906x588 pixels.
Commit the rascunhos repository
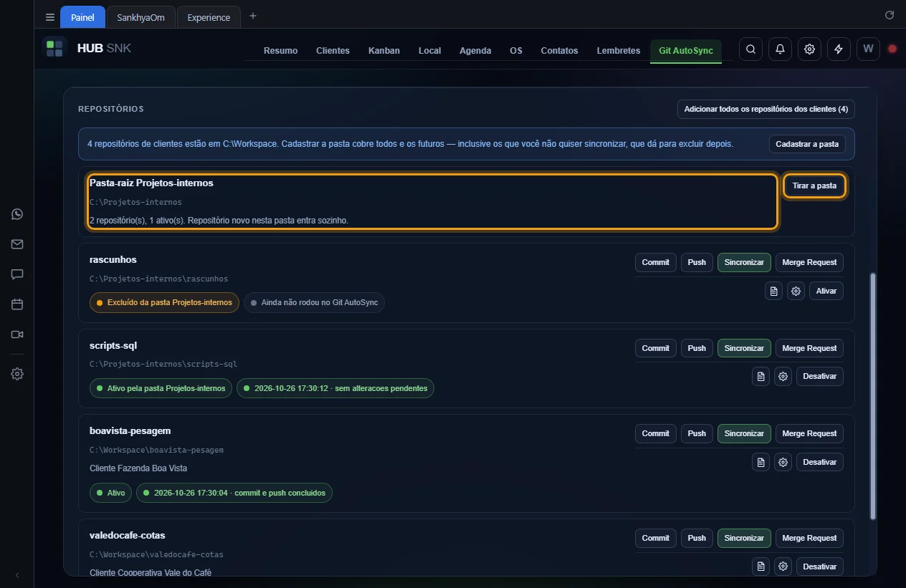coord(655,262)
